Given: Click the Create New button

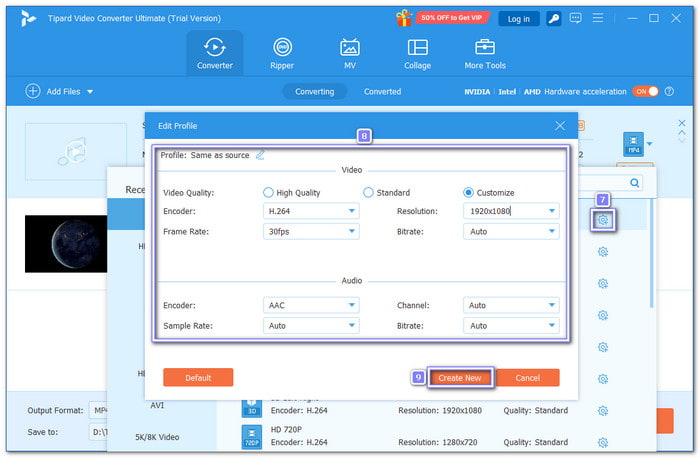Looking at the screenshot, I should pyautogui.click(x=460, y=377).
